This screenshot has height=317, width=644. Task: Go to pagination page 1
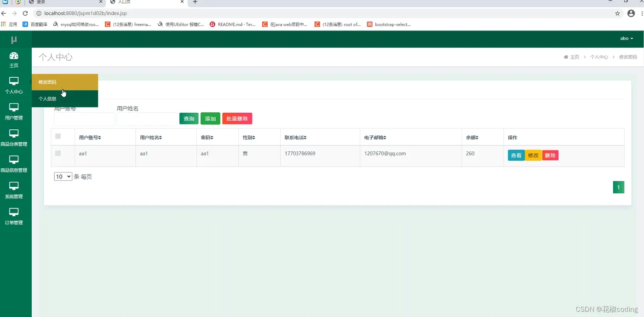(x=619, y=187)
